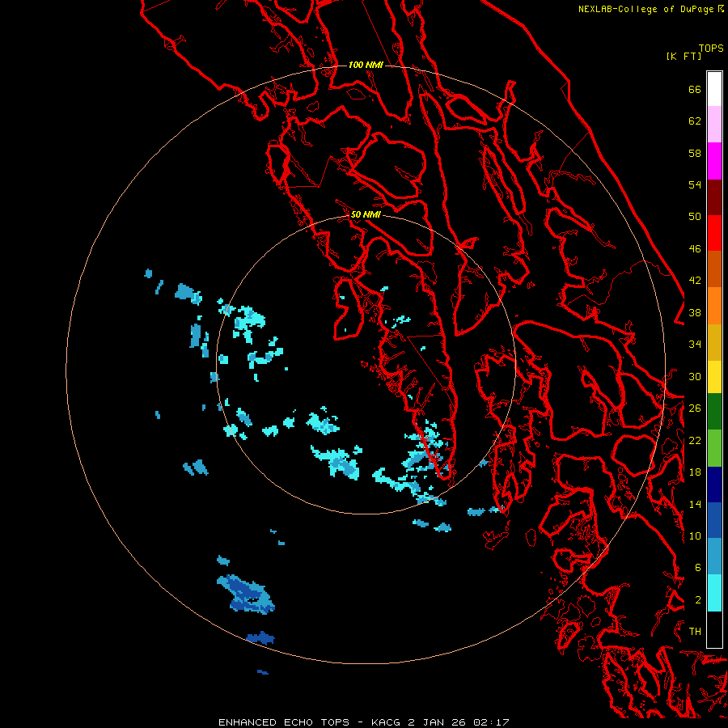Screen dimensions: 728x728
Task: Click the legend value 66
Action: click(x=695, y=90)
